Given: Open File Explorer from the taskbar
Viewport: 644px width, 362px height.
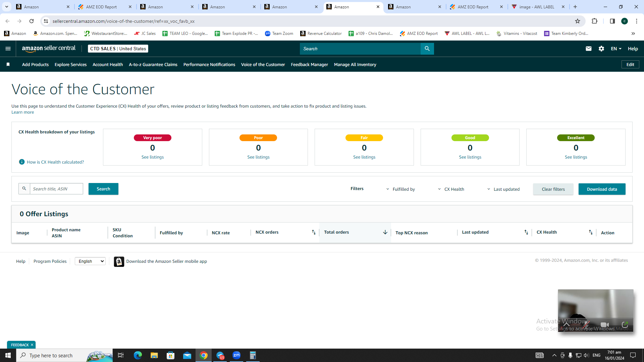Looking at the screenshot, I should pos(154,355).
